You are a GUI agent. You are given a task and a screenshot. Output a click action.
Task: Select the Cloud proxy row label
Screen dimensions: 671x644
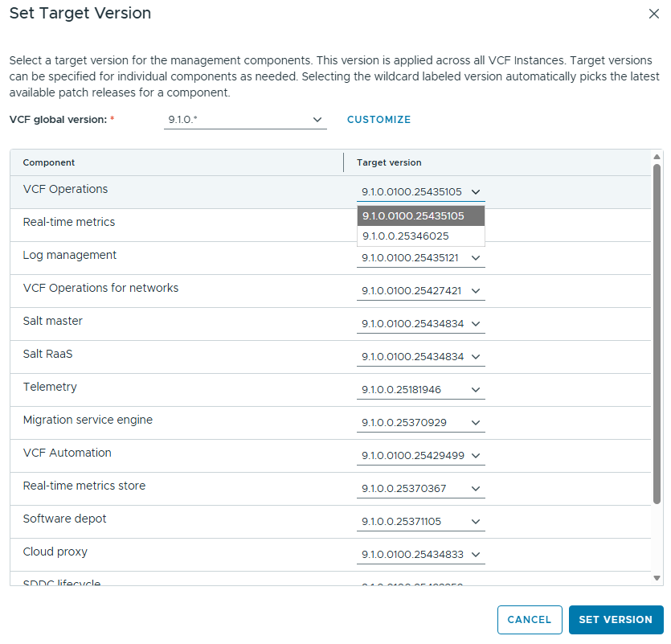(55, 552)
